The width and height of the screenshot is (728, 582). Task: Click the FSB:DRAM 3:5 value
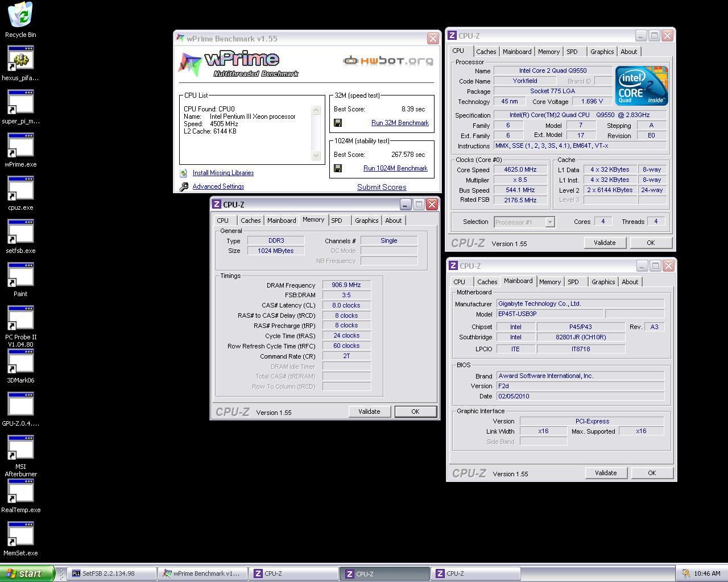pyautogui.click(x=346, y=295)
